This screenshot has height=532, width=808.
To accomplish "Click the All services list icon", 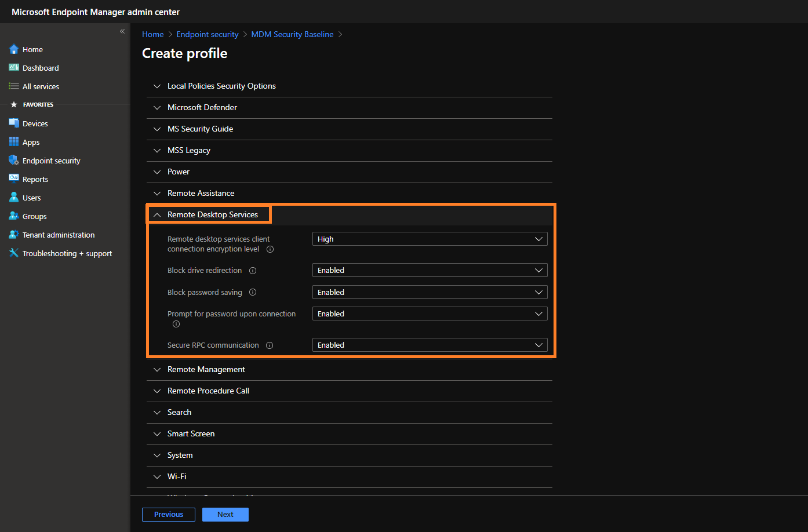I will [x=14, y=86].
